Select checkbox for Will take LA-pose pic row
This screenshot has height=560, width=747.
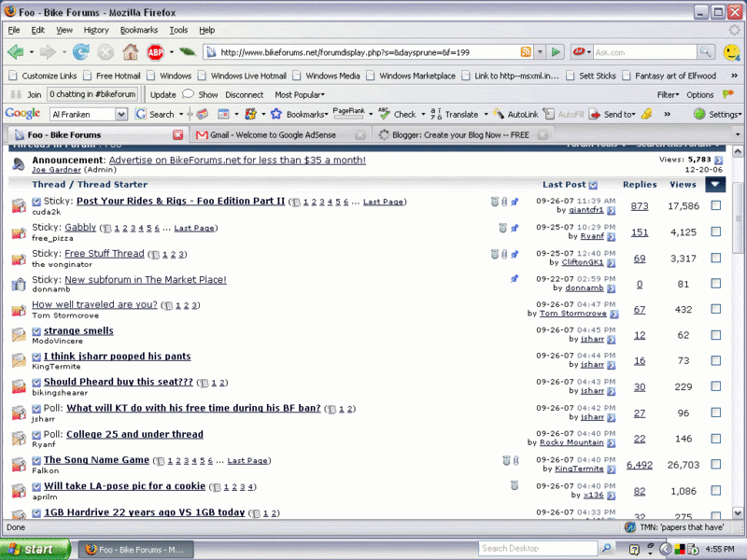715,491
